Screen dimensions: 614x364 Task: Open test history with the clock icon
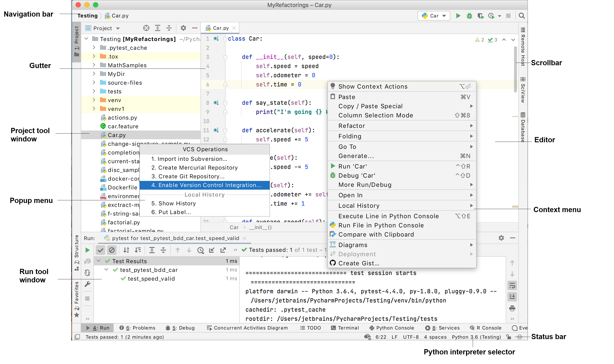(200, 250)
